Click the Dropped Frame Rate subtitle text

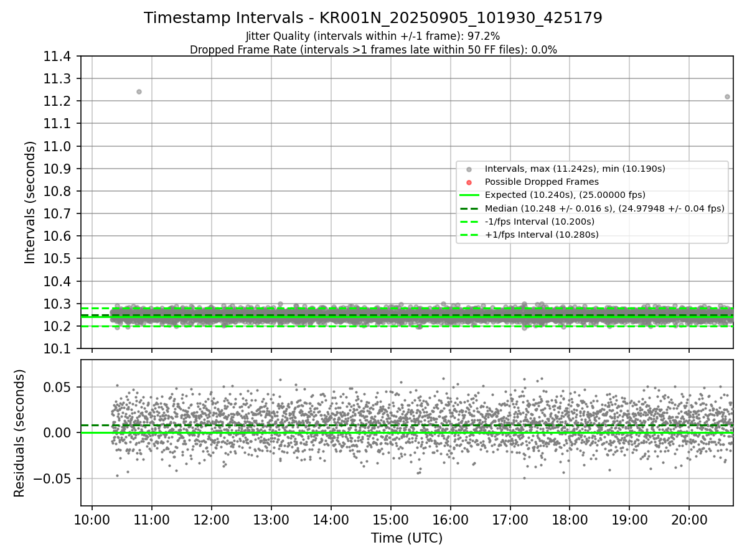[x=373, y=50]
